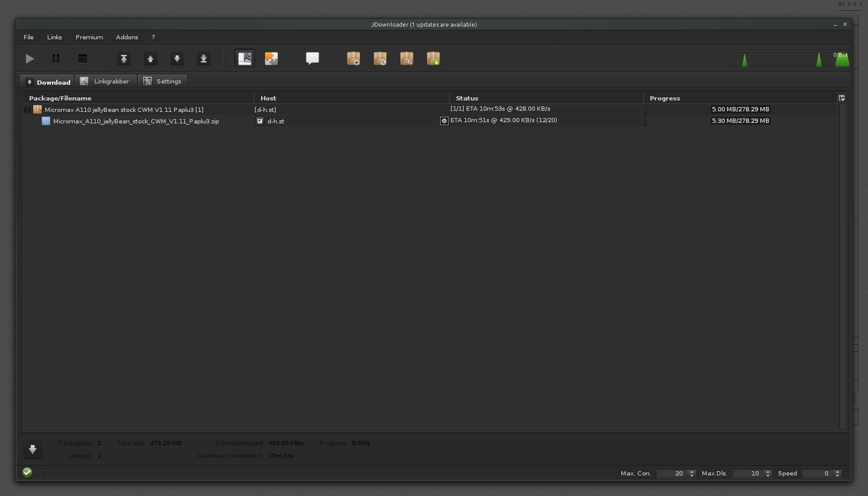Image resolution: width=868 pixels, height=496 pixels.
Task: Open the Settings tab
Action: 163,81
